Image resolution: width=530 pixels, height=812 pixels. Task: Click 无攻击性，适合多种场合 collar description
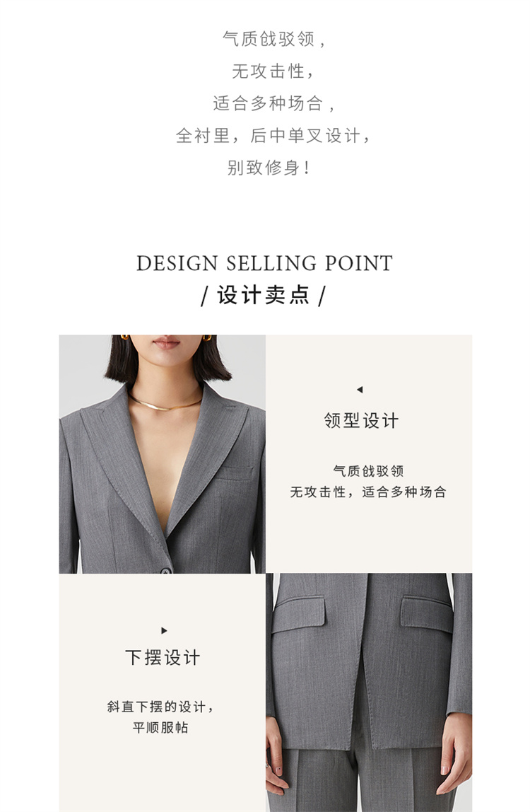pyautogui.click(x=368, y=492)
